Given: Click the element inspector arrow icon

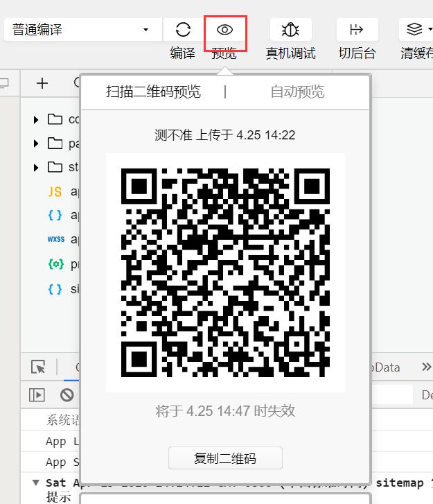Looking at the screenshot, I should click(x=38, y=367).
